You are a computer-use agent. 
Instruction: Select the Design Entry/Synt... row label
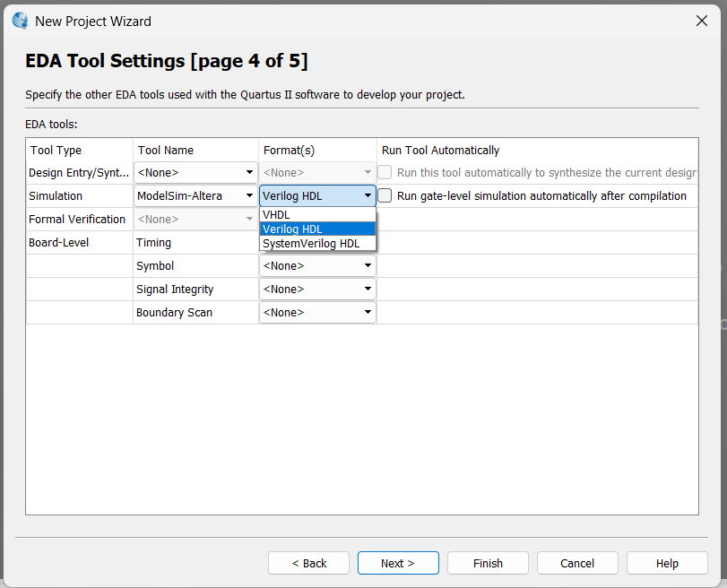[x=79, y=173]
